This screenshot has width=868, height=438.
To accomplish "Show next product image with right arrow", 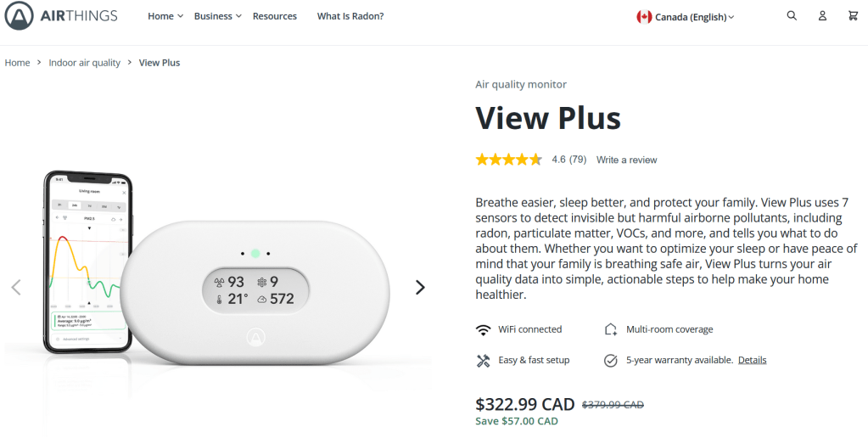I will point(420,288).
